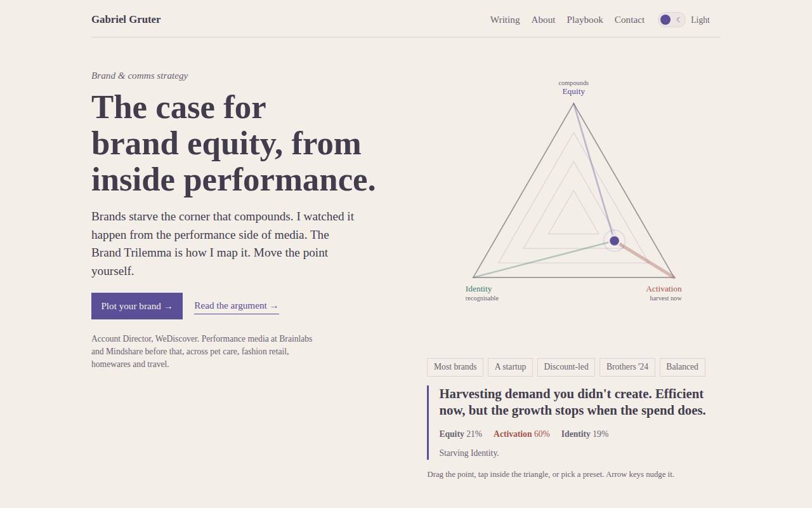Follow Read the argument link
This screenshot has width=812, height=508.
tap(236, 306)
